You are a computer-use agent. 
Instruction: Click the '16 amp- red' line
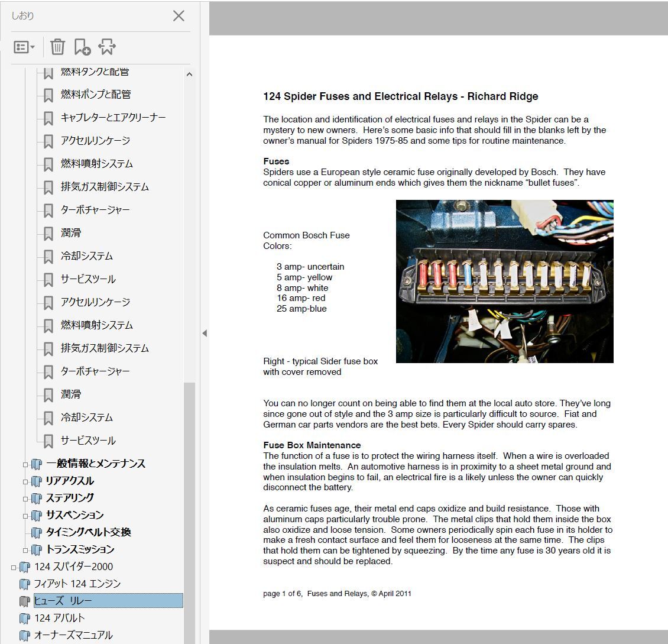coord(301,298)
